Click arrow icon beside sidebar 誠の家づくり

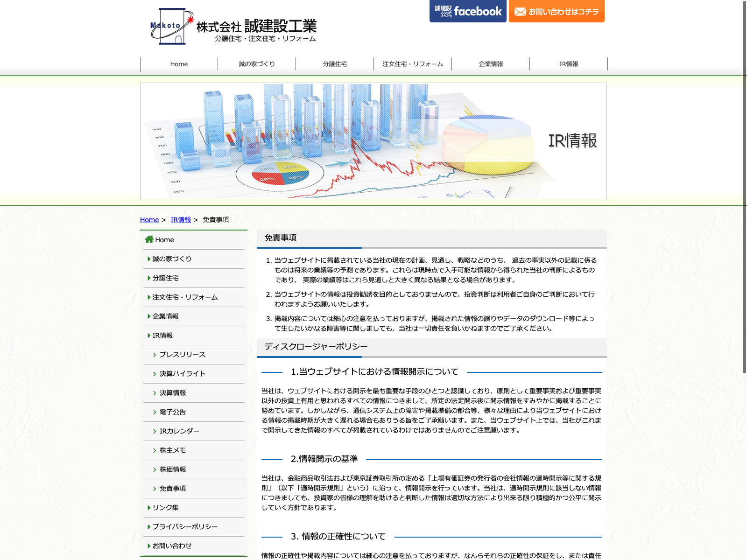click(149, 259)
